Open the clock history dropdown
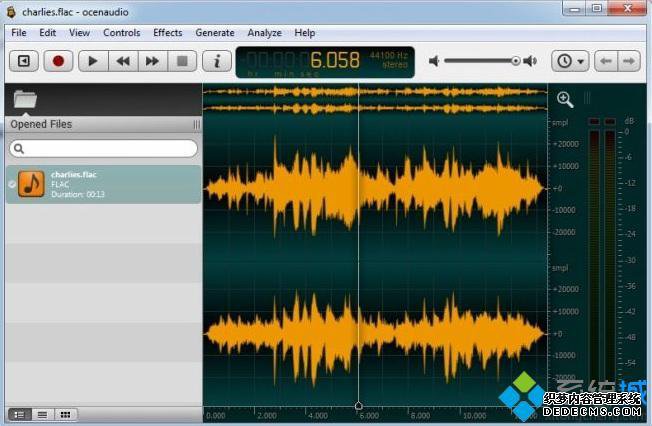Image resolution: width=652 pixels, height=426 pixels. [570, 61]
